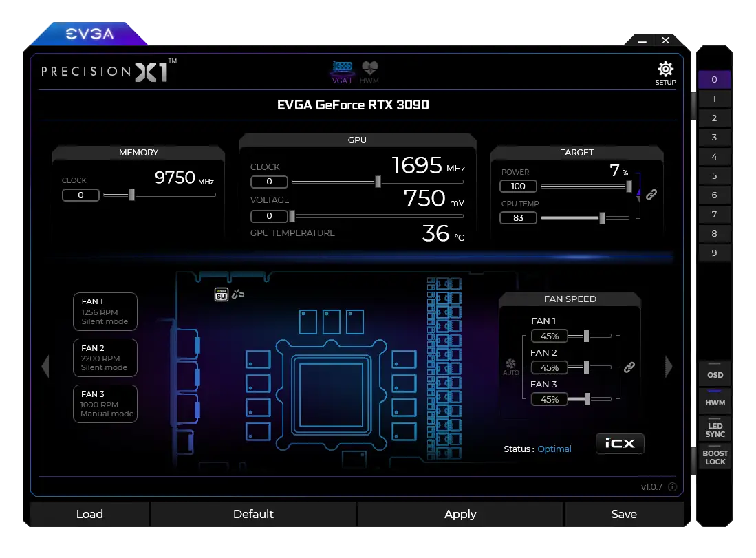Select profile 4

714,157
